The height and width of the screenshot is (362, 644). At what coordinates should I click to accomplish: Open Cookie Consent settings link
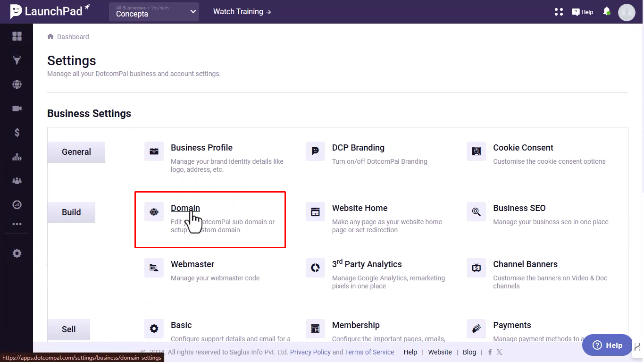point(523,147)
